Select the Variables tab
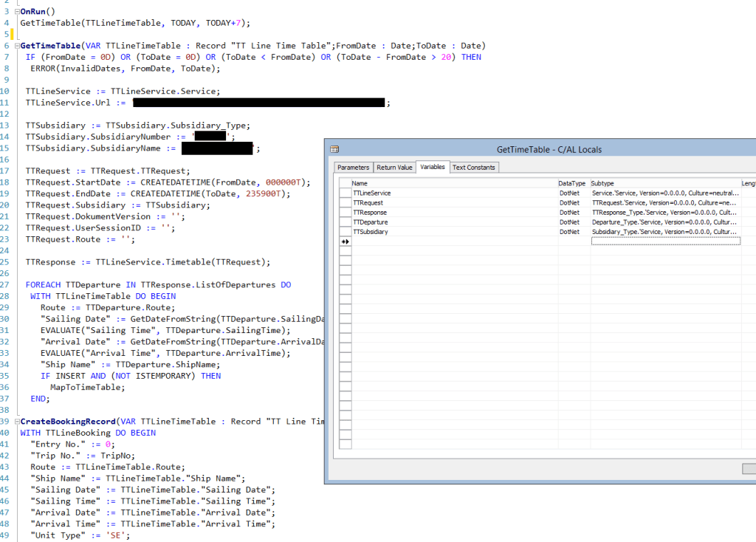 pyautogui.click(x=432, y=168)
